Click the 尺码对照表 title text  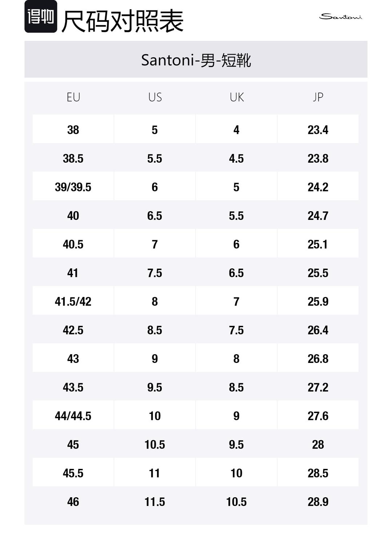coord(122,21)
